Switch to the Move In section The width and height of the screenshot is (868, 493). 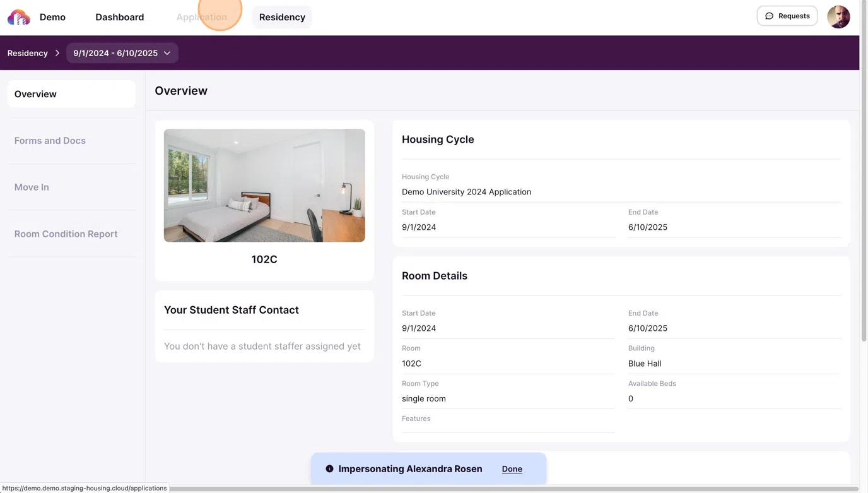32,187
